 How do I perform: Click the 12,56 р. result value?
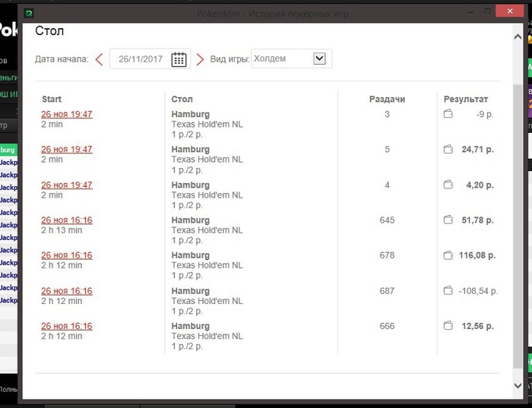pos(478,326)
